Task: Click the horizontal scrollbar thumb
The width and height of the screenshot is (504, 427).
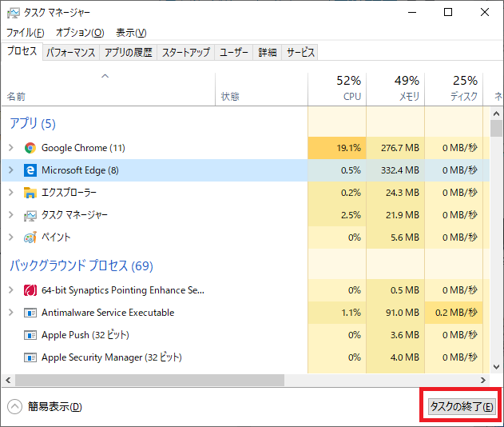Action: pos(150,381)
